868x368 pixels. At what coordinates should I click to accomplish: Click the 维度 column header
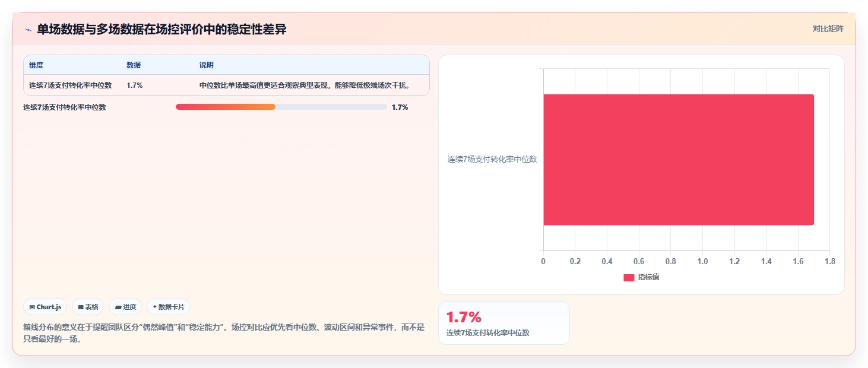36,65
